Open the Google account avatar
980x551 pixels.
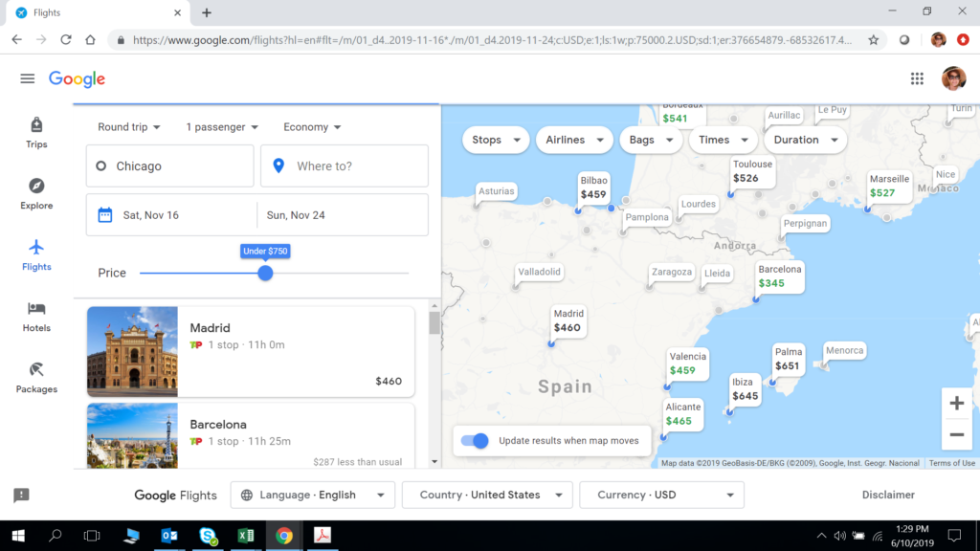click(954, 78)
